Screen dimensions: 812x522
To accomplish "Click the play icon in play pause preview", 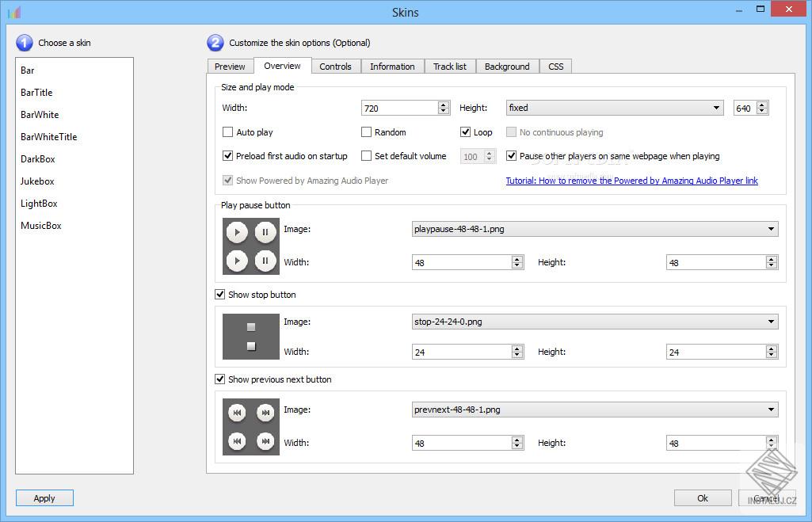I will (x=237, y=232).
